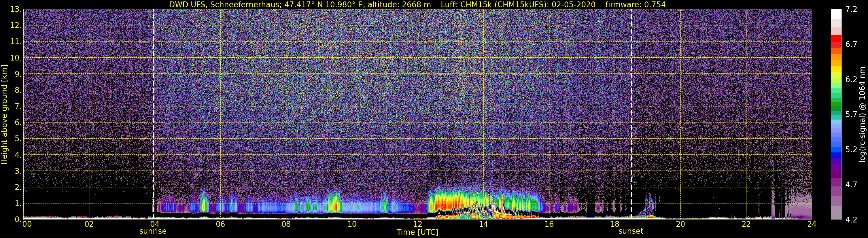
Task: Select the sunset dashed vertical marker line
Action: (631, 114)
